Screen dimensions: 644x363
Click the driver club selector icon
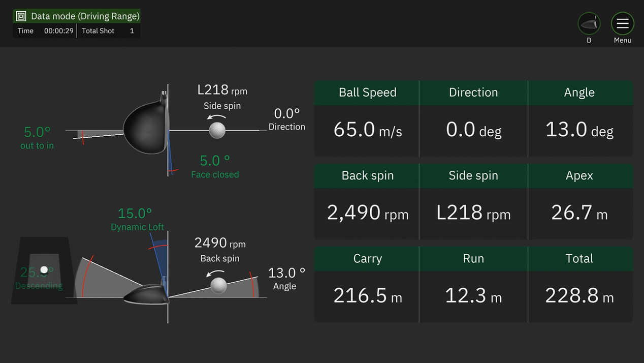click(589, 24)
